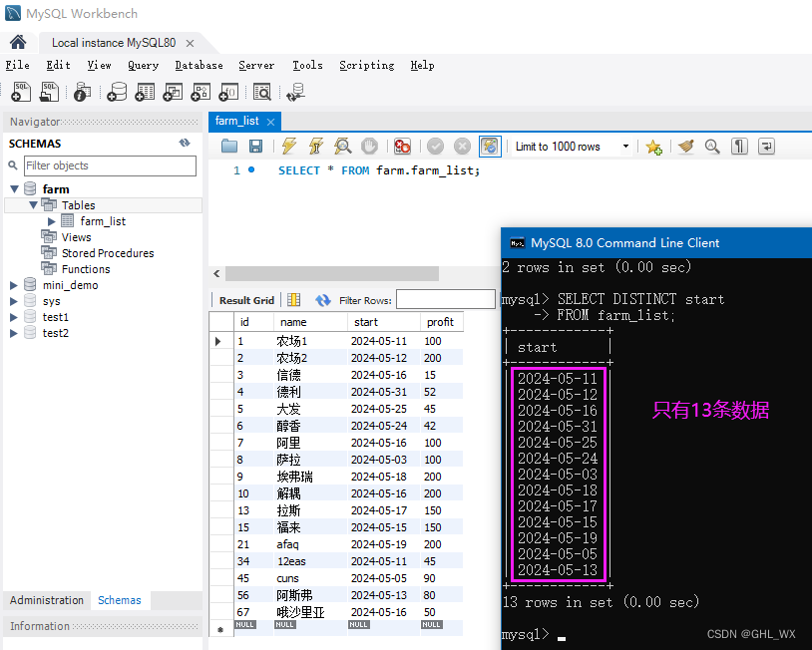Viewport: 812px width, 650px height.
Task: Open the Scripting menu
Action: 367,65
